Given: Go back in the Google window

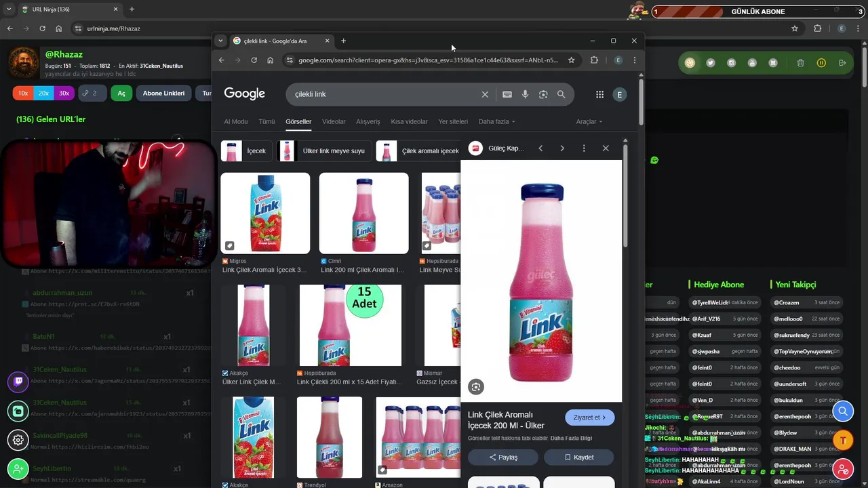Looking at the screenshot, I should tap(221, 60).
